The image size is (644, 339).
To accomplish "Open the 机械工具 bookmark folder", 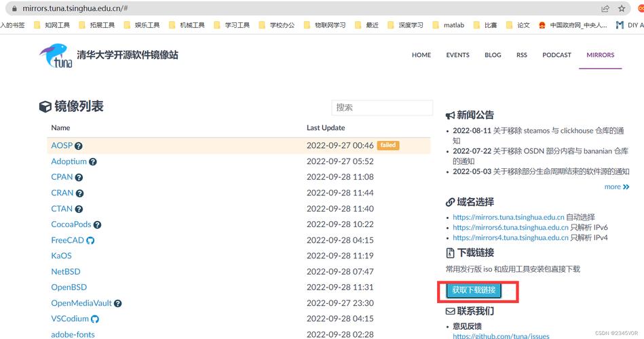I will (187, 25).
